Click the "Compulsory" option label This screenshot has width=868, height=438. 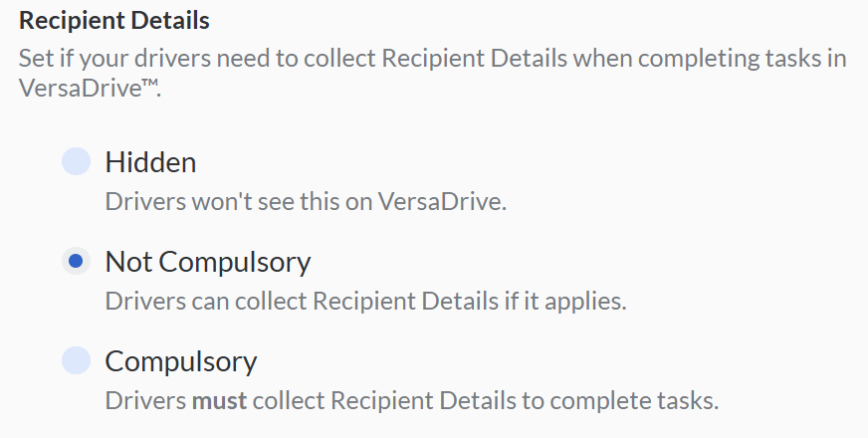pos(181,360)
